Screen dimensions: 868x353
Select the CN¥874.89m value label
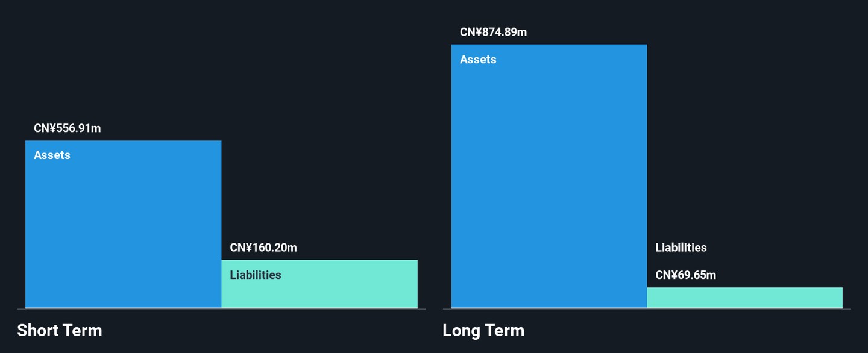[x=493, y=33]
